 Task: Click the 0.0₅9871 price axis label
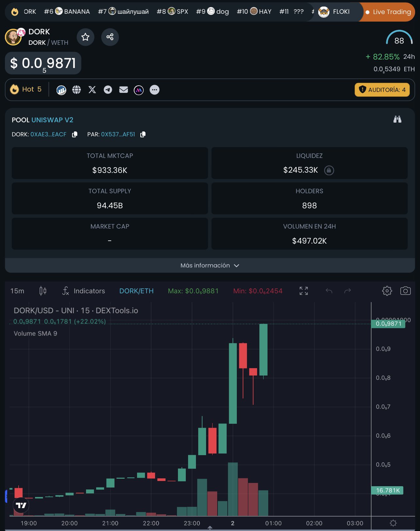[x=388, y=324]
